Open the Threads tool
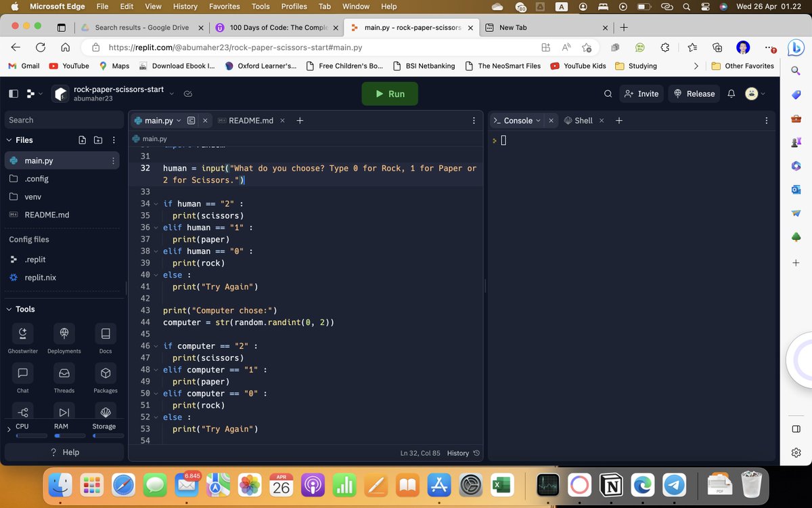 coord(64,378)
